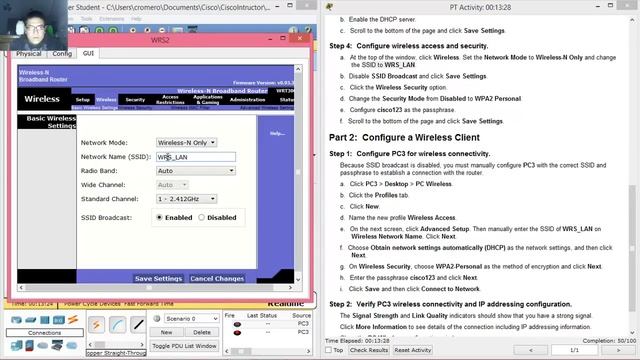Open the Network Mode dropdown
Image resolution: width=640 pixels, height=360 pixels.
(x=187, y=142)
